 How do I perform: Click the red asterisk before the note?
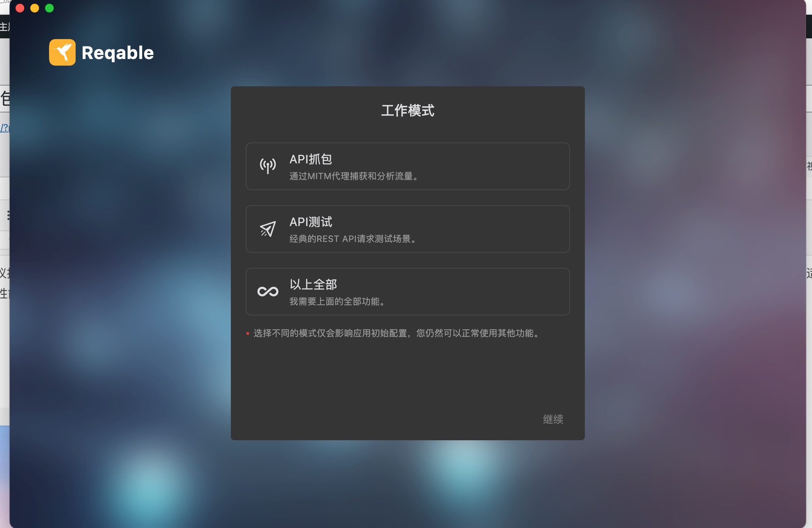(248, 334)
